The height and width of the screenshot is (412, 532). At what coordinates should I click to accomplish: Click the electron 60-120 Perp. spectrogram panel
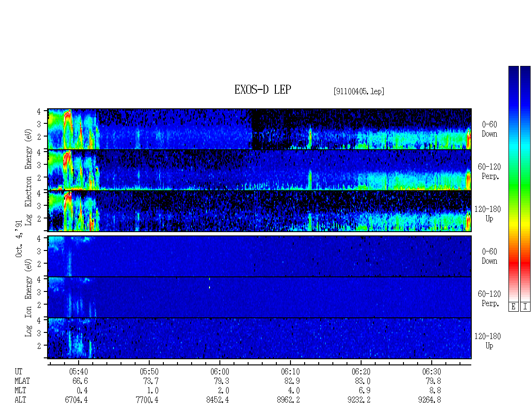click(x=259, y=170)
